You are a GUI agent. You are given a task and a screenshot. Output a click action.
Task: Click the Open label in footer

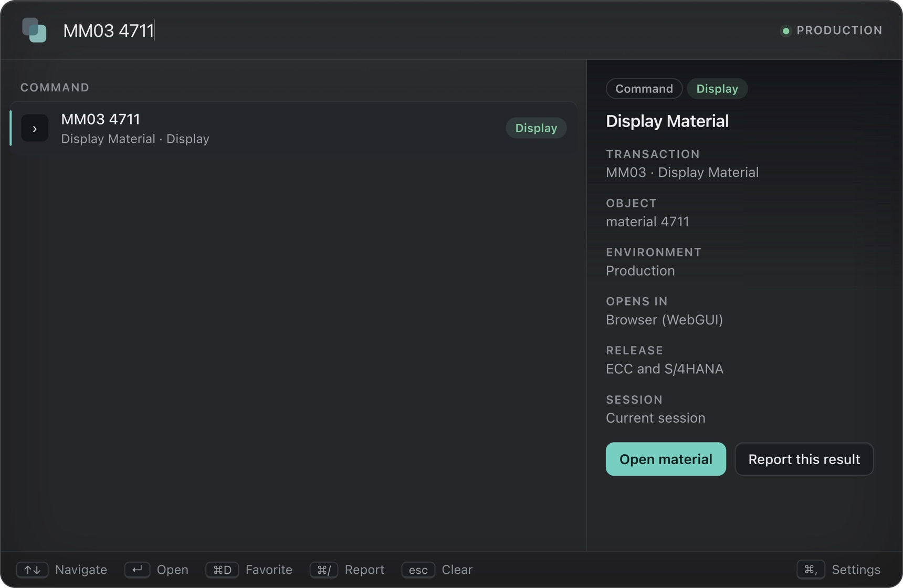tap(172, 570)
